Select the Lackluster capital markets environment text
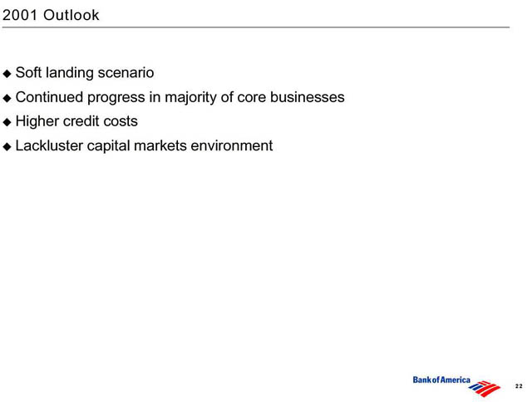Image resolution: width=532 pixels, height=402 pixels. [144, 145]
